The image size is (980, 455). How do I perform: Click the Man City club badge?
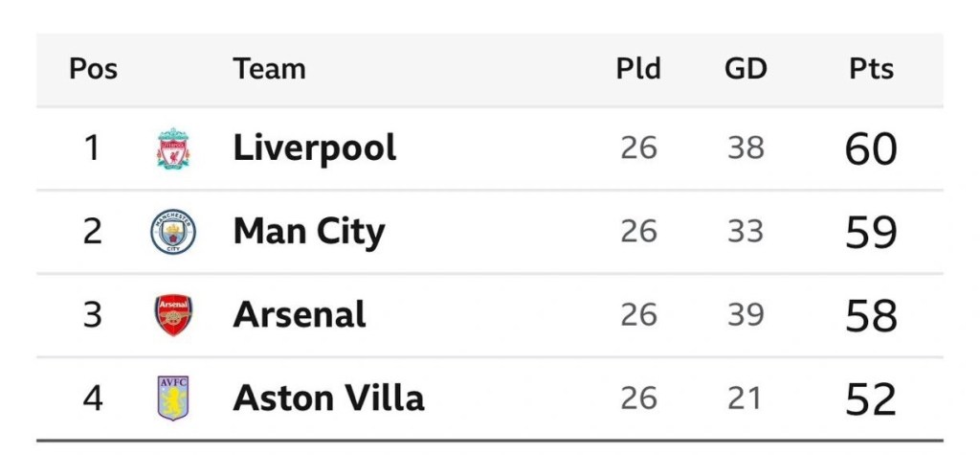tap(173, 232)
